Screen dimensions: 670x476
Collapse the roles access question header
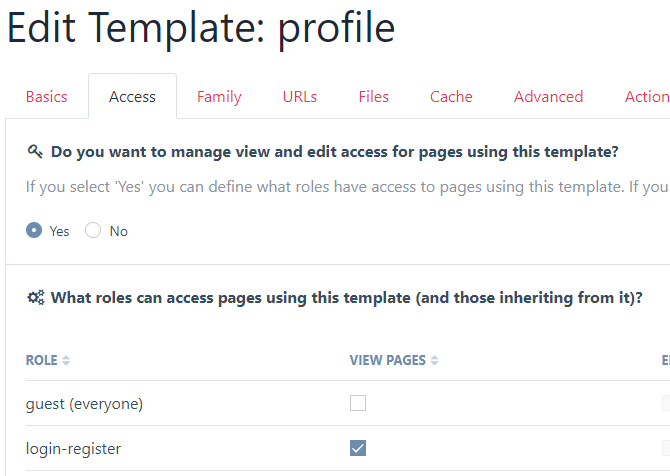tap(346, 297)
